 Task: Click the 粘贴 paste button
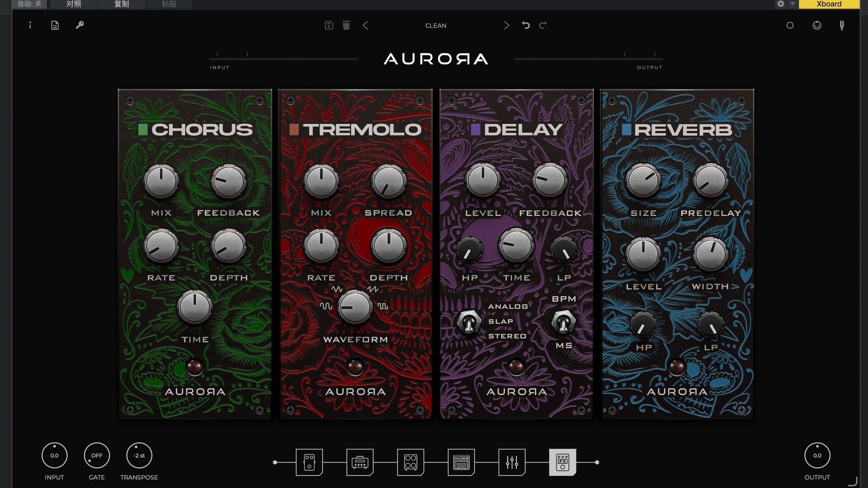(x=169, y=4)
